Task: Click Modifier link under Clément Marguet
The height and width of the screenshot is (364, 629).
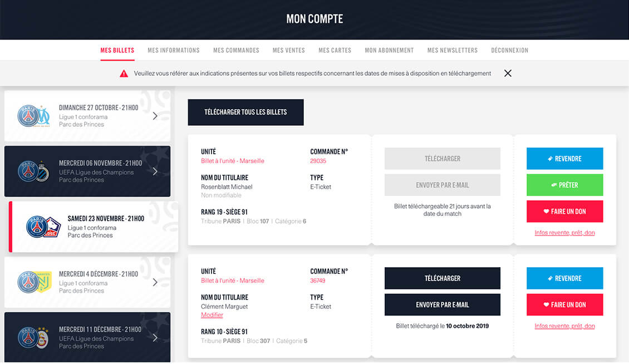Action: (x=212, y=315)
